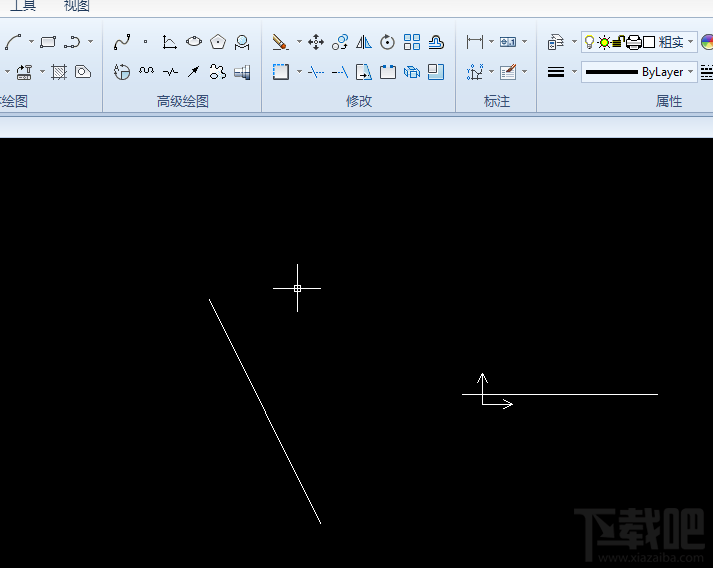Viewport: 713px width, 568px height.
Task: Open the 视图 ribbon tab
Action: [x=76, y=5]
